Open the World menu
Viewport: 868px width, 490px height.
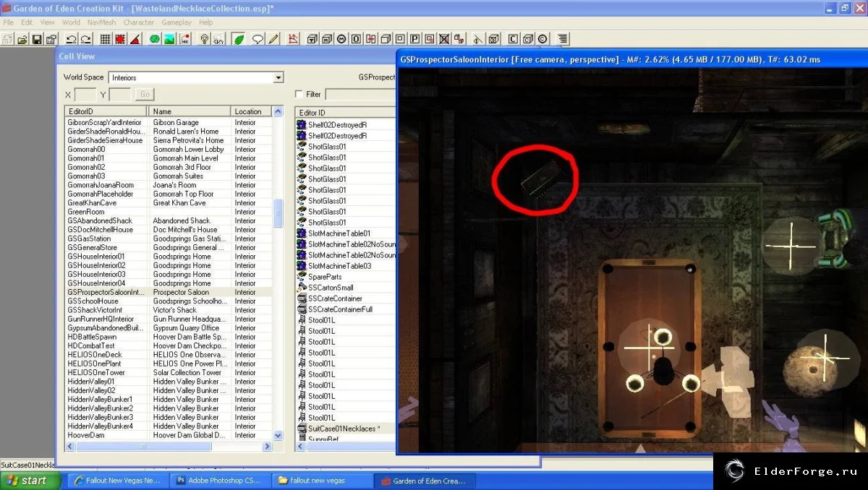[71, 22]
